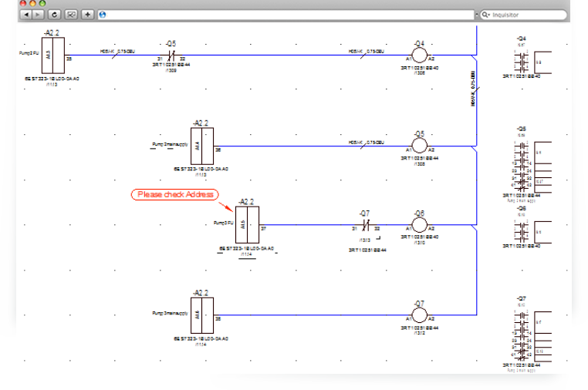This screenshot has height=390, width=588.
Task: Click the globe icon in address bar
Action: click(103, 14)
